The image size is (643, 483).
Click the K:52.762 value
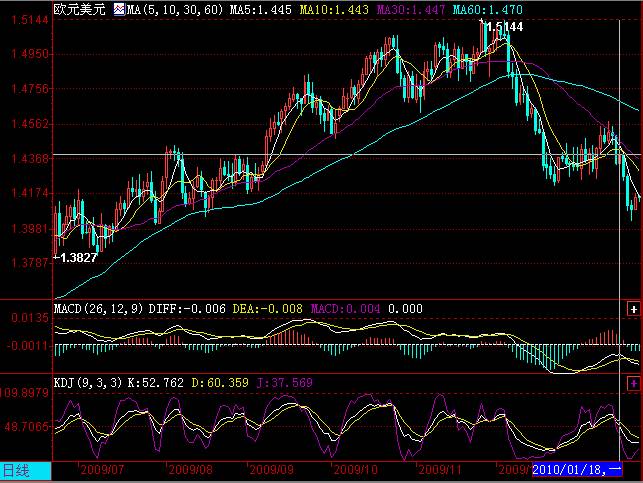pyautogui.click(x=155, y=383)
